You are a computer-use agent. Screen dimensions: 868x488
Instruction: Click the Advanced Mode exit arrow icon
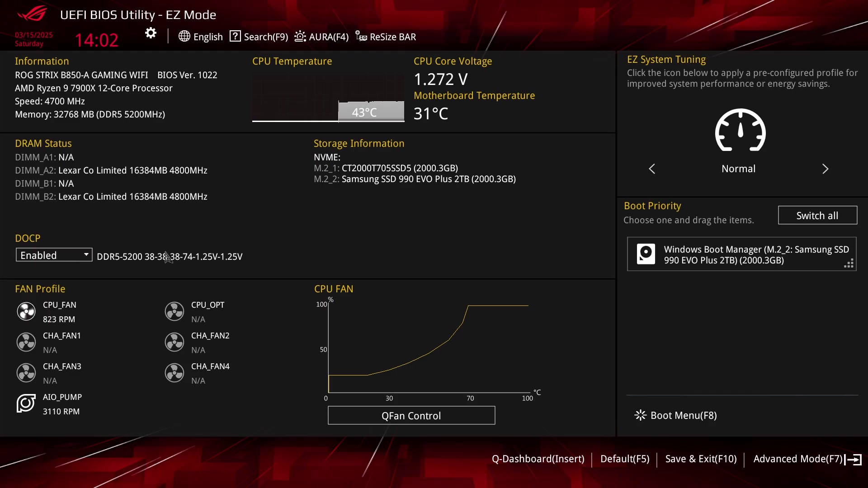click(853, 460)
